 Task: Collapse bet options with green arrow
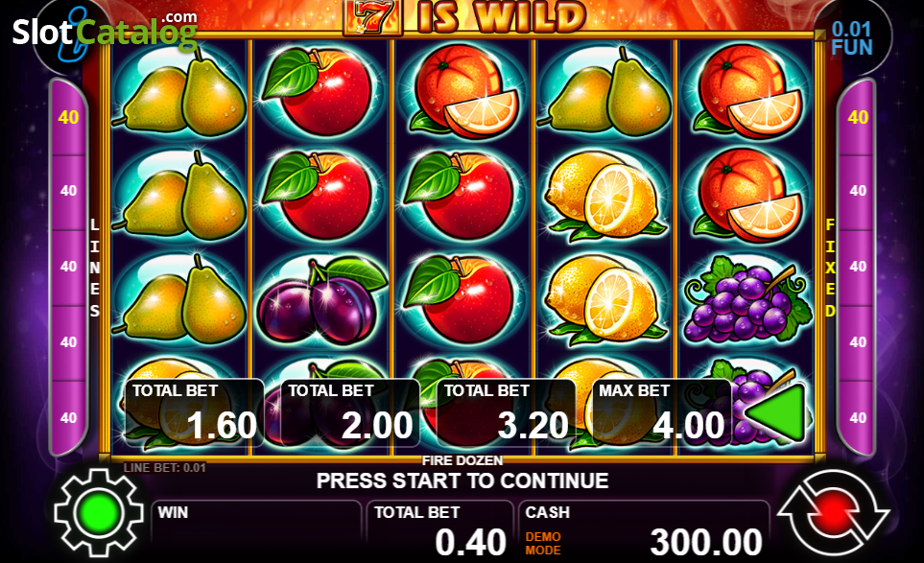776,412
